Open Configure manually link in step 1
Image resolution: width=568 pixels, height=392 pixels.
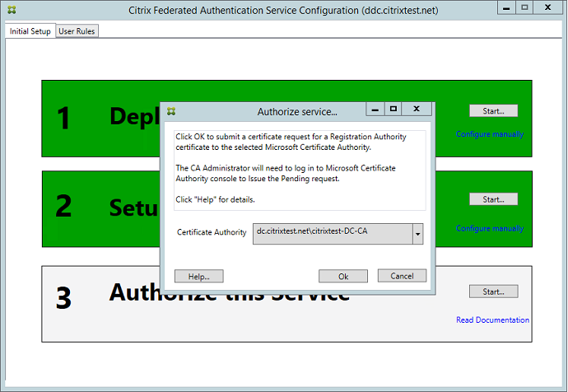[x=490, y=134]
